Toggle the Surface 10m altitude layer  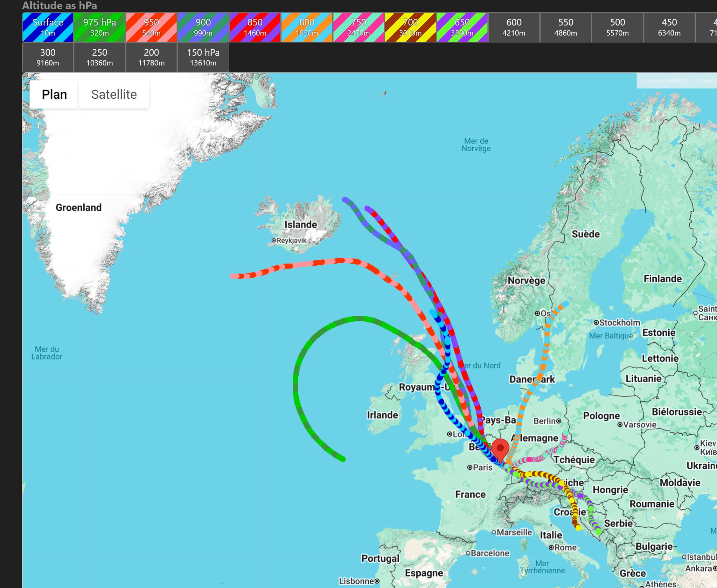click(x=48, y=27)
